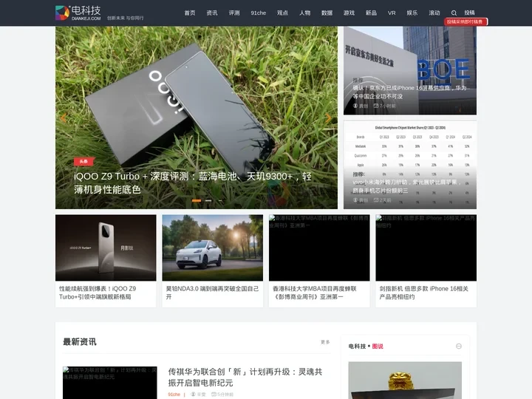532x399 pixels.
Task: Click red 投稿采纳即付稿费 badge
Action: 465,21
